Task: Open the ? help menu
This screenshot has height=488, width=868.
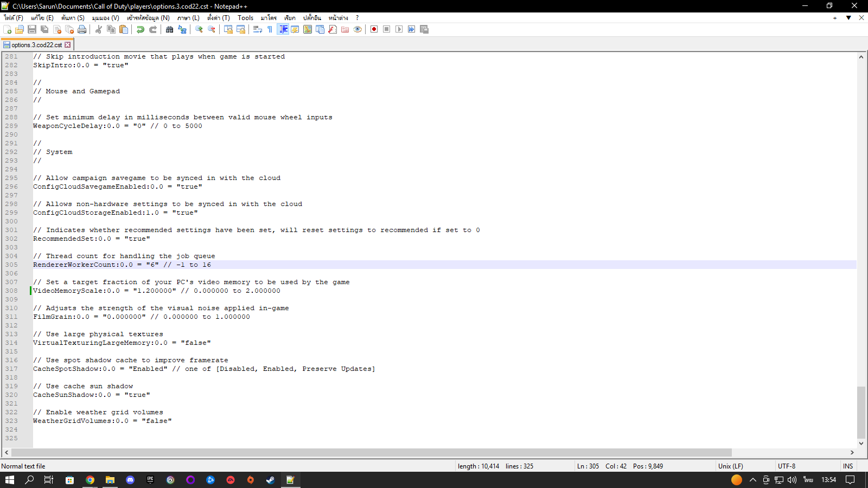Action: 357,18
